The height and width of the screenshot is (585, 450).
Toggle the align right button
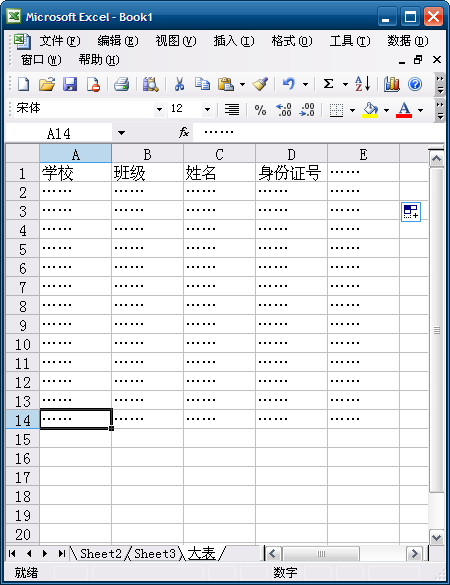click(x=232, y=110)
